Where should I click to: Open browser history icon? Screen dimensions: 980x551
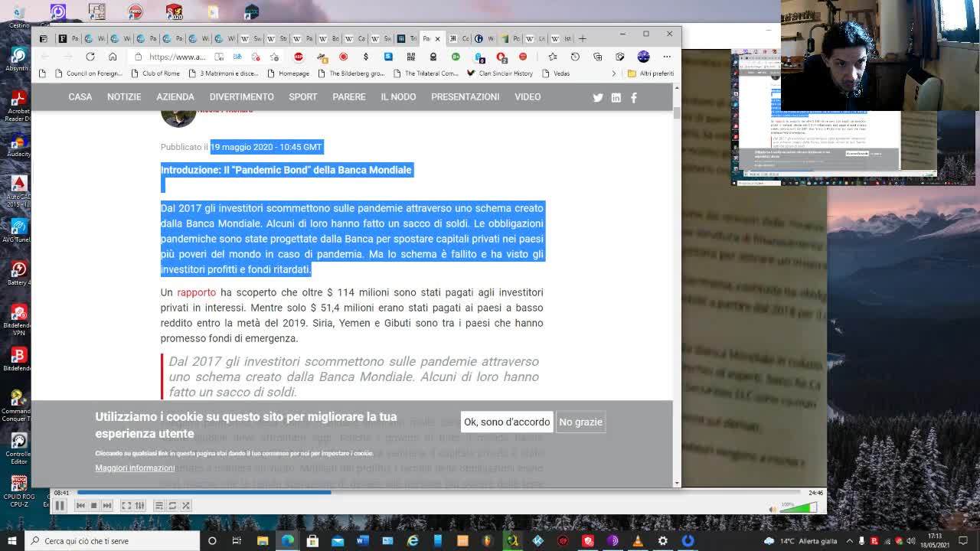575,57
